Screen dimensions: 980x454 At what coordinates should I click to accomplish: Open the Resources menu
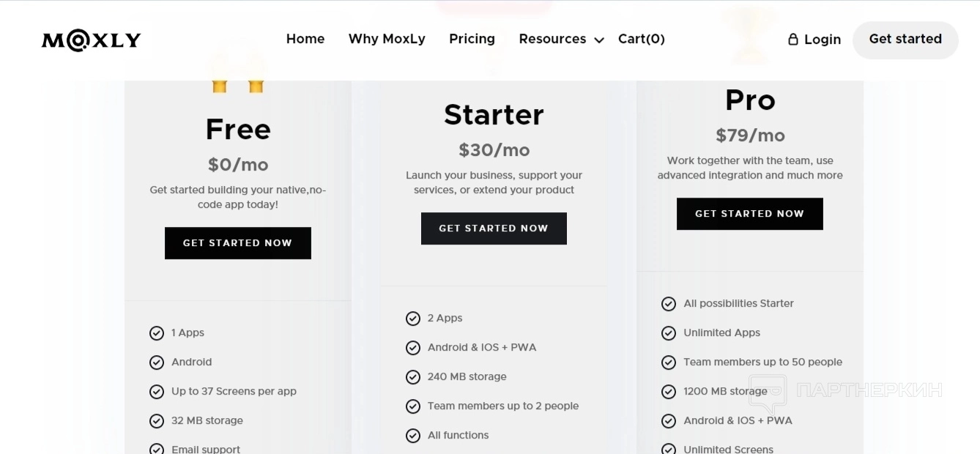tap(552, 39)
